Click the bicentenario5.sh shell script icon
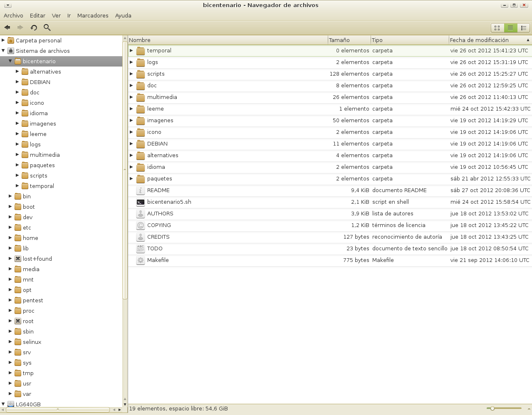532x415 pixels. coord(141,202)
